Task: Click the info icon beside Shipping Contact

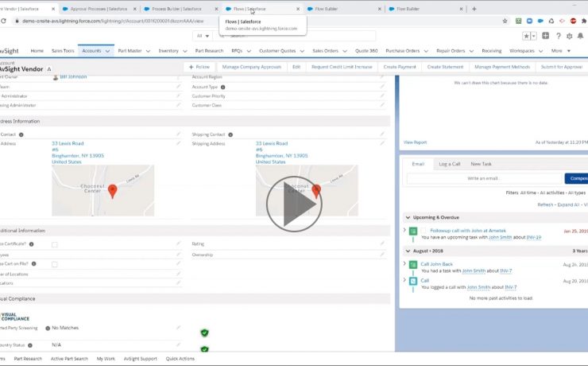Action: click(230, 134)
